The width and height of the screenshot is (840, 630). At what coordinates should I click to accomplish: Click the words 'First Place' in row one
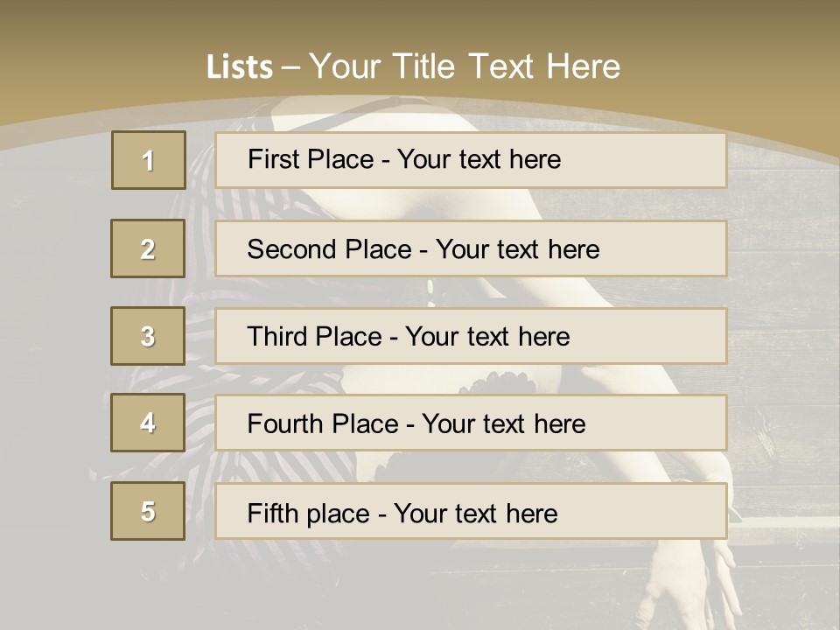(x=311, y=159)
